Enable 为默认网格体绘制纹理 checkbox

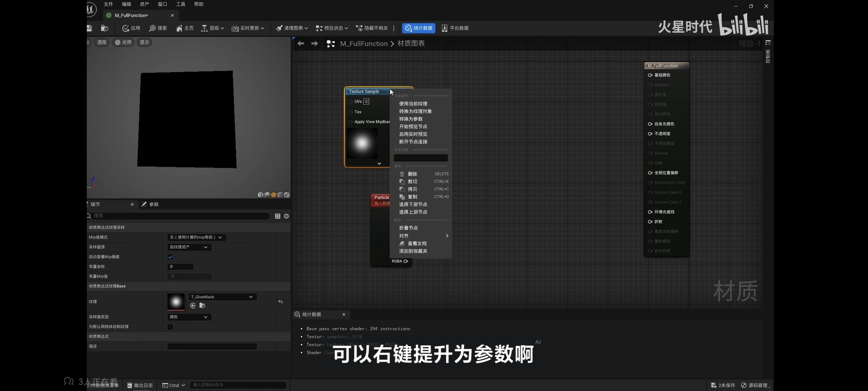170,327
